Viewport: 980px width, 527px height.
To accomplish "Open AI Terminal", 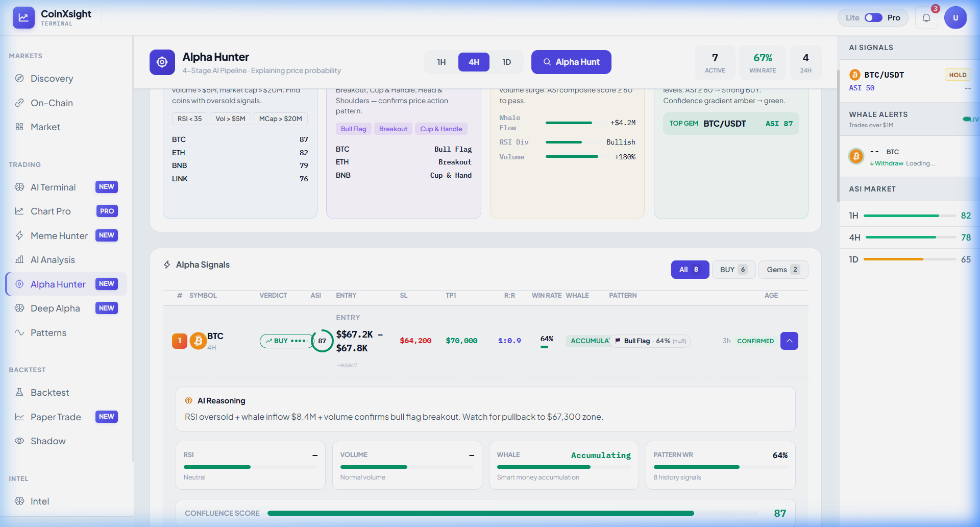I will click(x=66, y=187).
